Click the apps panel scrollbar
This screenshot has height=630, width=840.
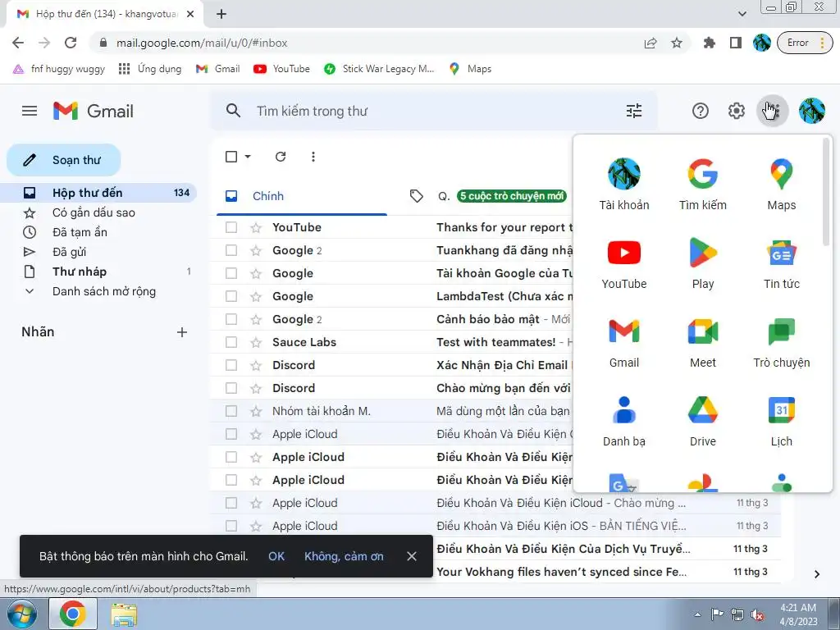826,193
